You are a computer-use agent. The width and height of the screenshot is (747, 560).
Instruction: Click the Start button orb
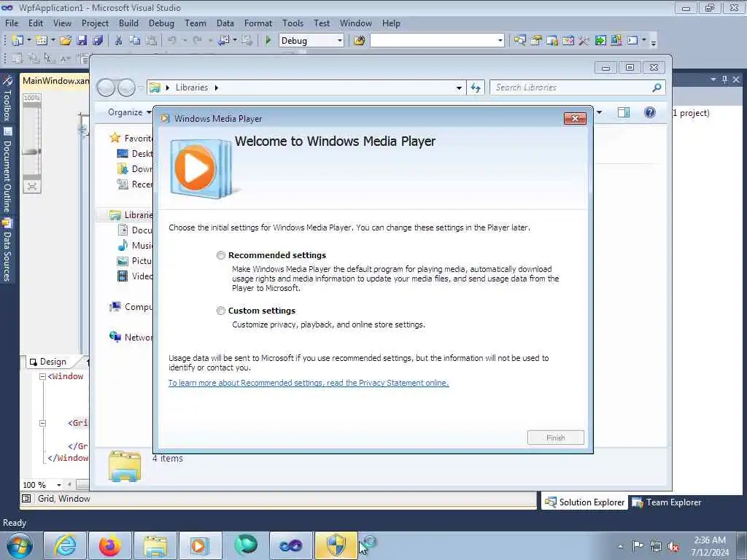pos(20,546)
